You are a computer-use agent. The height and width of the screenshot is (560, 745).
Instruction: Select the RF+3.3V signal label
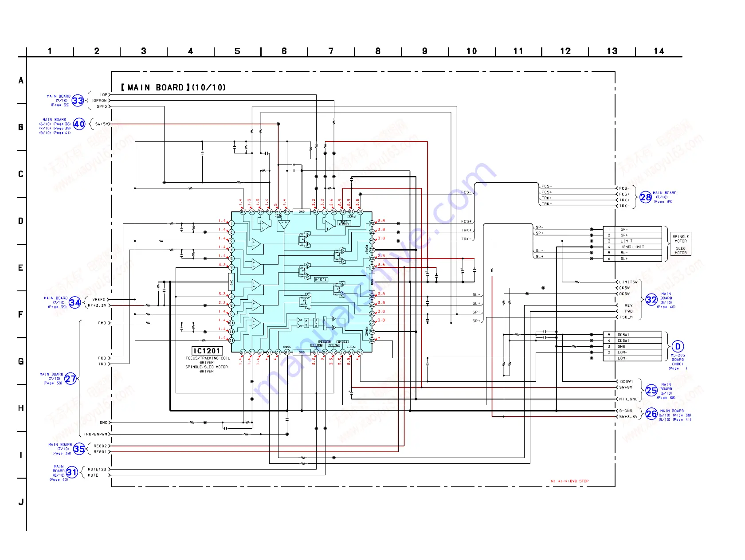click(97, 305)
